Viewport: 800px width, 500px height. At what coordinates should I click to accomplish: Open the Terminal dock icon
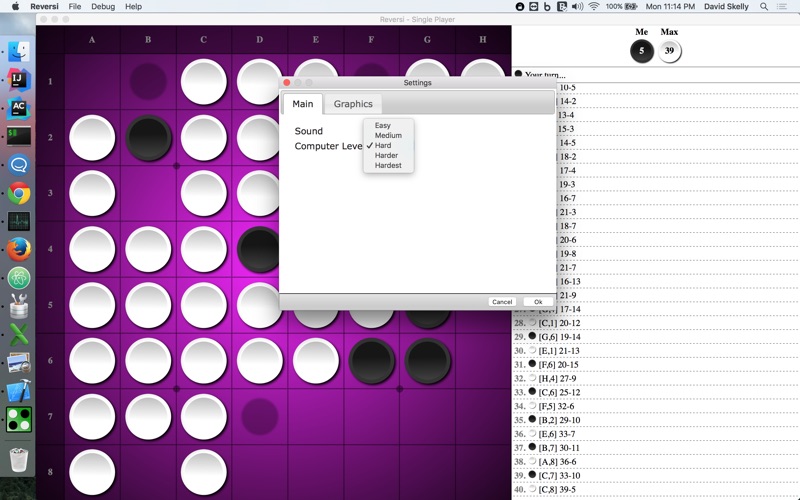click(x=19, y=136)
